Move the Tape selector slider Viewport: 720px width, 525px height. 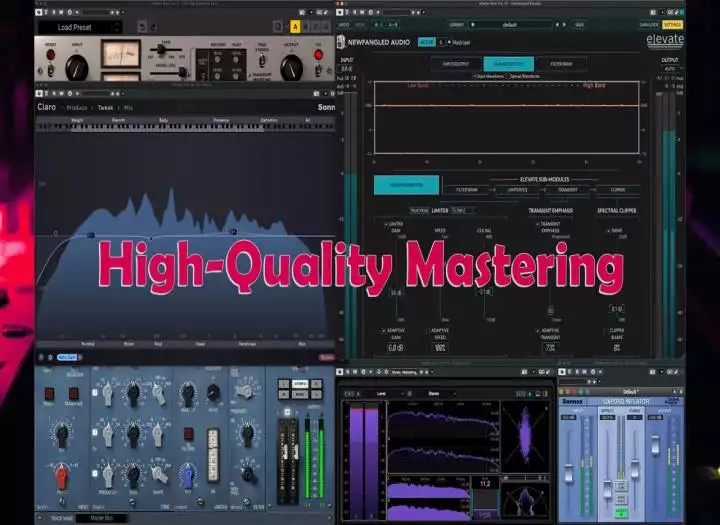(x=161, y=49)
